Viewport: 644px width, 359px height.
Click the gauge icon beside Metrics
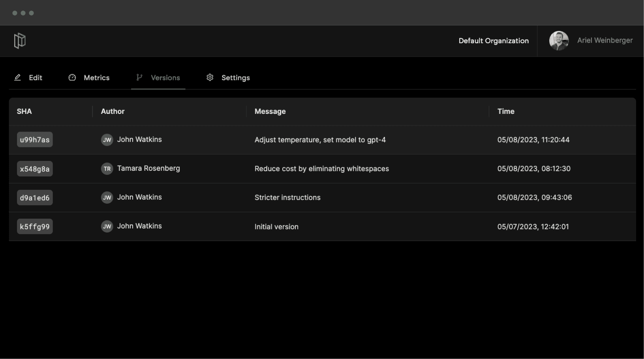pyautogui.click(x=72, y=77)
